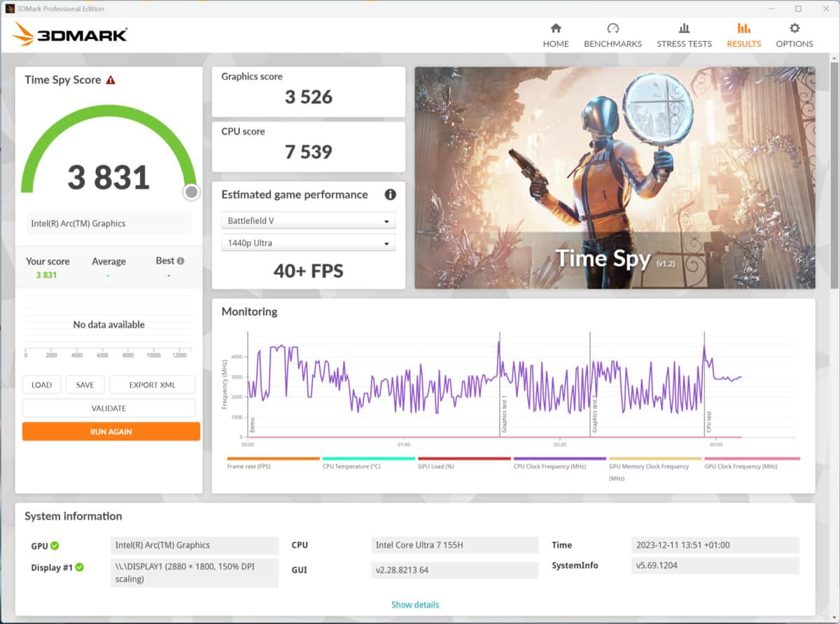This screenshot has height=624, width=840.
Task: Click the SAVE button
Action: 85,385
